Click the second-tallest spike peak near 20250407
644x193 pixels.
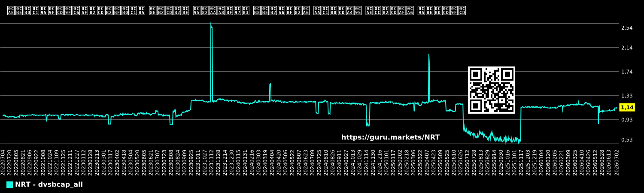point(428,54)
